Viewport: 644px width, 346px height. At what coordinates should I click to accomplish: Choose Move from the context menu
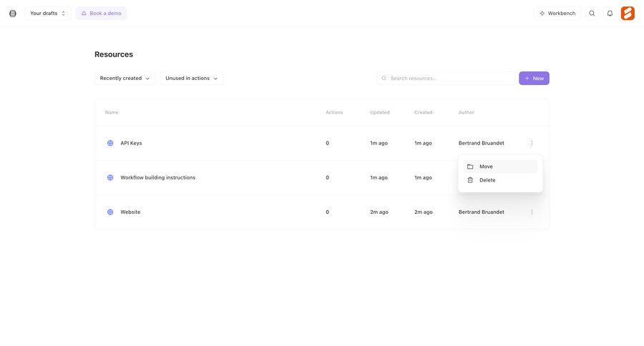coord(500,167)
